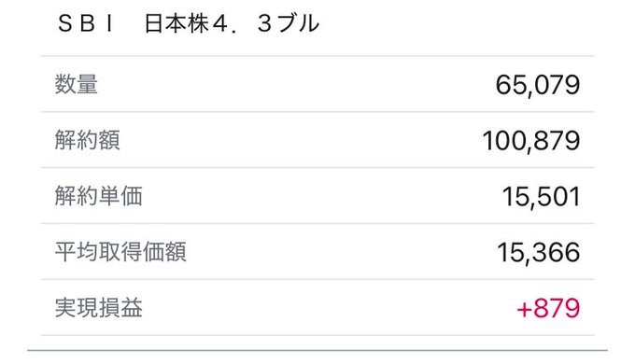635x364 pixels.
Task: Click divider between 解約単価 and 平均取得価額 rows
Action: pyautogui.click(x=317, y=223)
